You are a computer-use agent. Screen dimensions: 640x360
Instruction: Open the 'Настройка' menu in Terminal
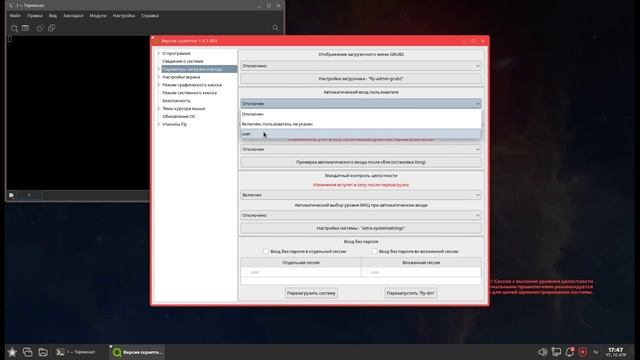point(124,16)
